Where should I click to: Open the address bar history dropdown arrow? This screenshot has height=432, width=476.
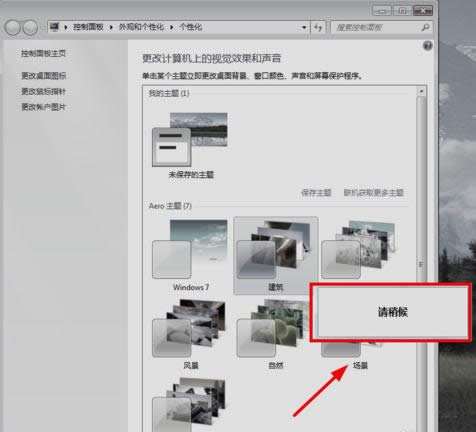click(304, 27)
